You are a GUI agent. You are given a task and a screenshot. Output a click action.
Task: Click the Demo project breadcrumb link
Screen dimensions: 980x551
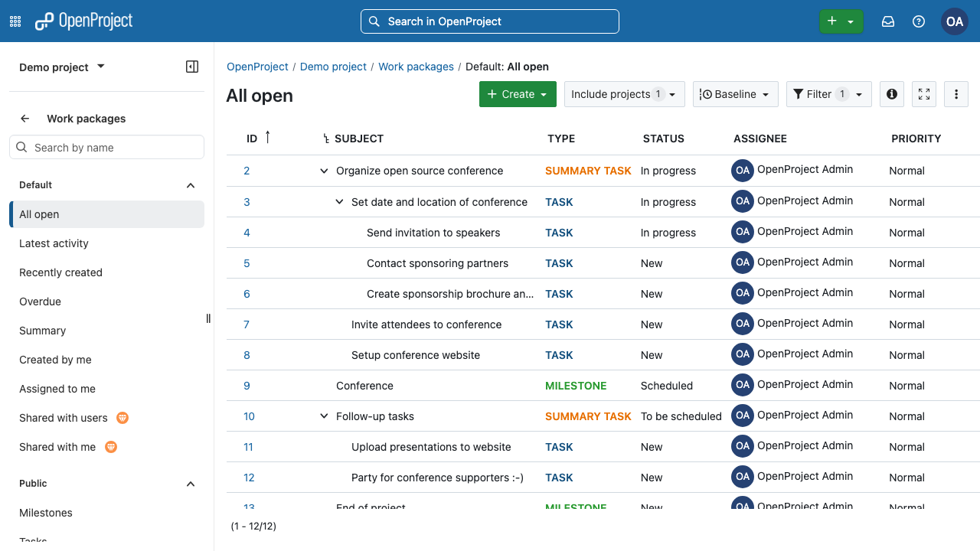click(x=333, y=67)
